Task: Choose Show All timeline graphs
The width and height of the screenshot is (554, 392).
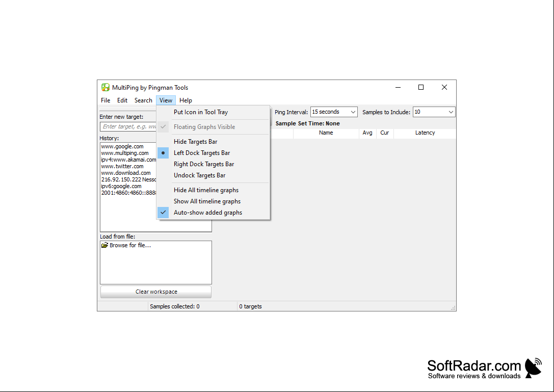Action: tap(213, 201)
